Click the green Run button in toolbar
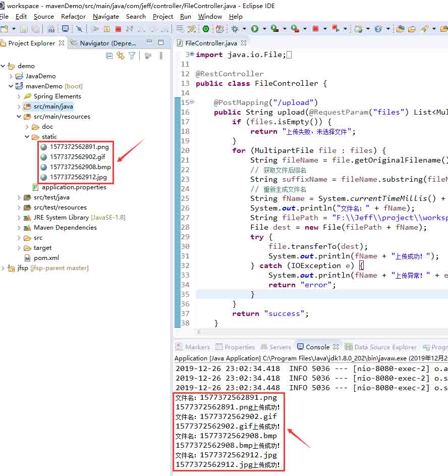The width and height of the screenshot is (448, 476). (255, 29)
